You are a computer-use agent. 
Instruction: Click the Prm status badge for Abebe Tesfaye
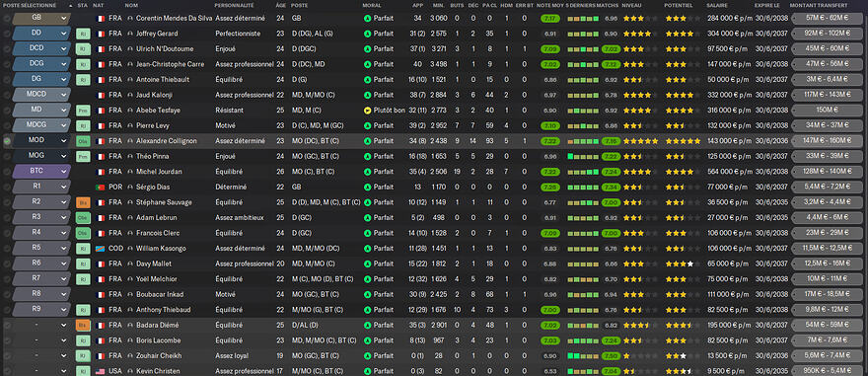tap(83, 111)
